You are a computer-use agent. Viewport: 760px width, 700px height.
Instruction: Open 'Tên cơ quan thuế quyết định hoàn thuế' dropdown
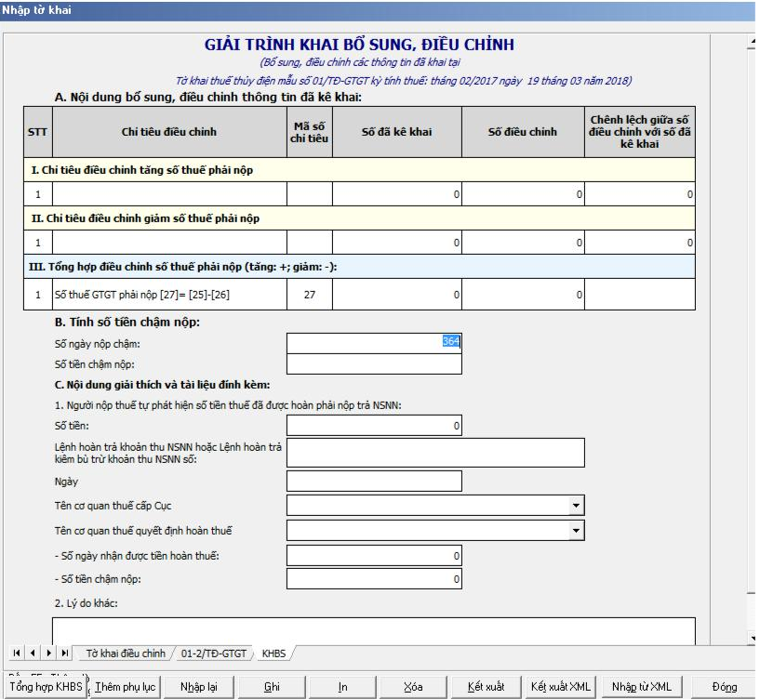[577, 531]
